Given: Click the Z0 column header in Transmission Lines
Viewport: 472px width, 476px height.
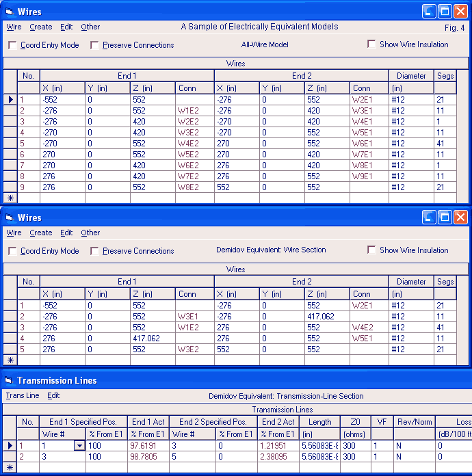Looking at the screenshot, I should (355, 422).
